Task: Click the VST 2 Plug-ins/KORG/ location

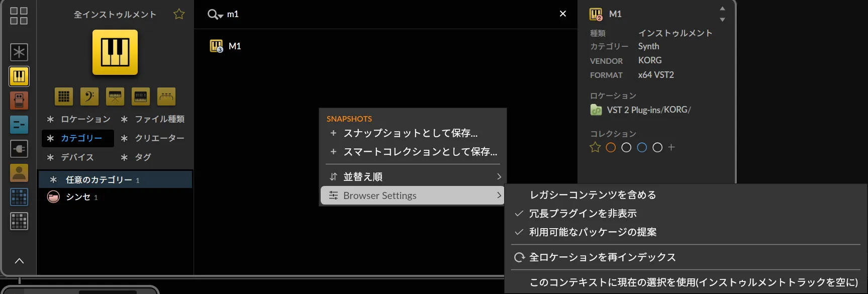Action: (648, 110)
